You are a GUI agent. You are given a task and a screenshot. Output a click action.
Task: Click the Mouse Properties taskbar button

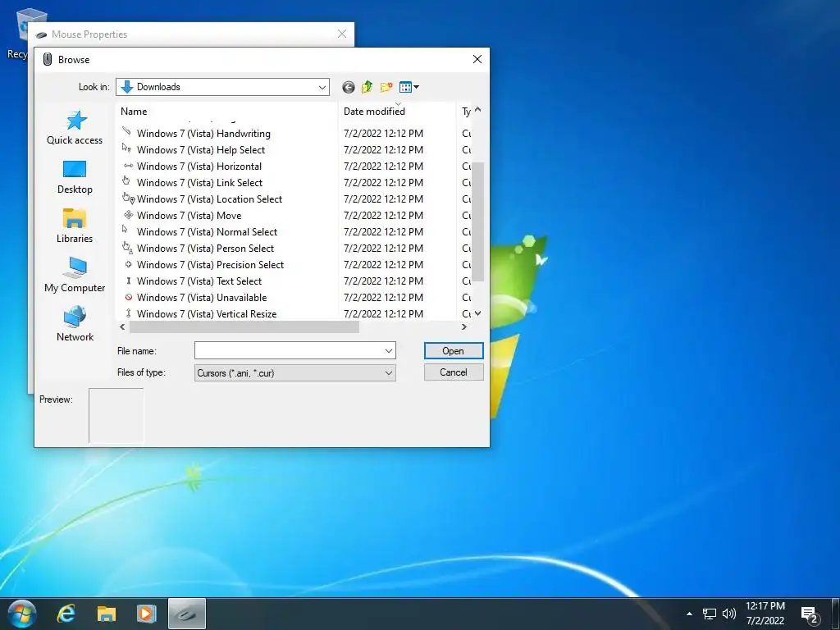point(186,614)
